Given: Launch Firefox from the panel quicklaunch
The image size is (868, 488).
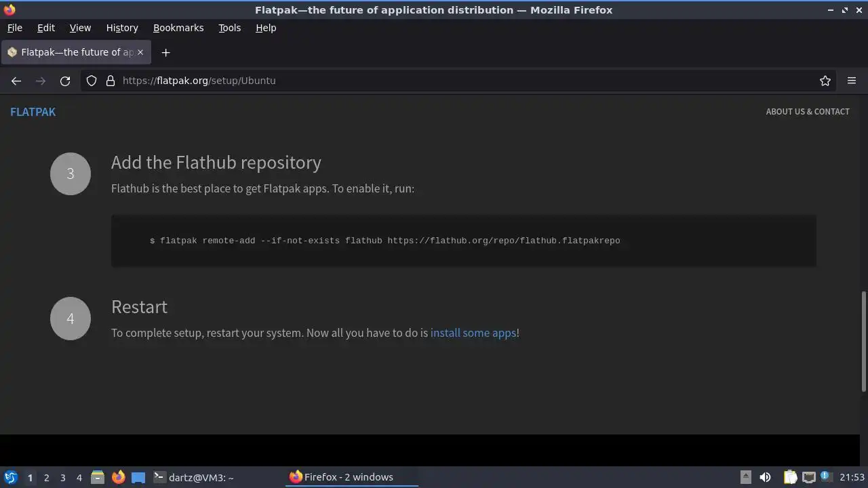Looking at the screenshot, I should point(118,477).
